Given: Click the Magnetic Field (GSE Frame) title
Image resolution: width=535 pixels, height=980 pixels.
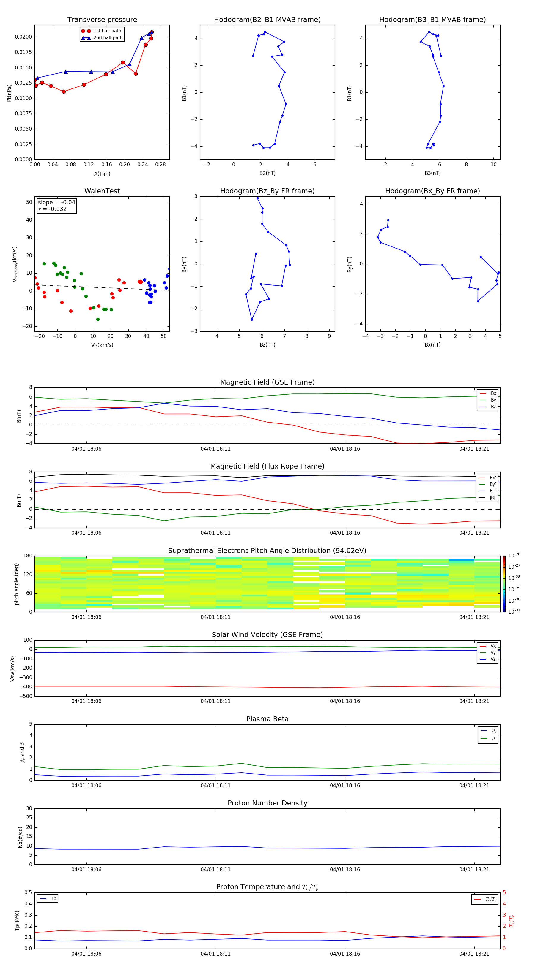Looking at the screenshot, I should coord(267,382).
